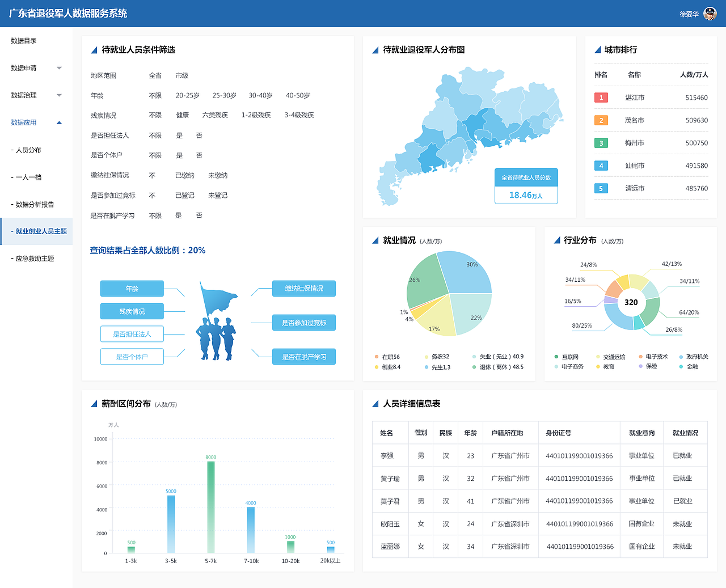Click the name 黄子瑜 in the table

pyautogui.click(x=390, y=479)
